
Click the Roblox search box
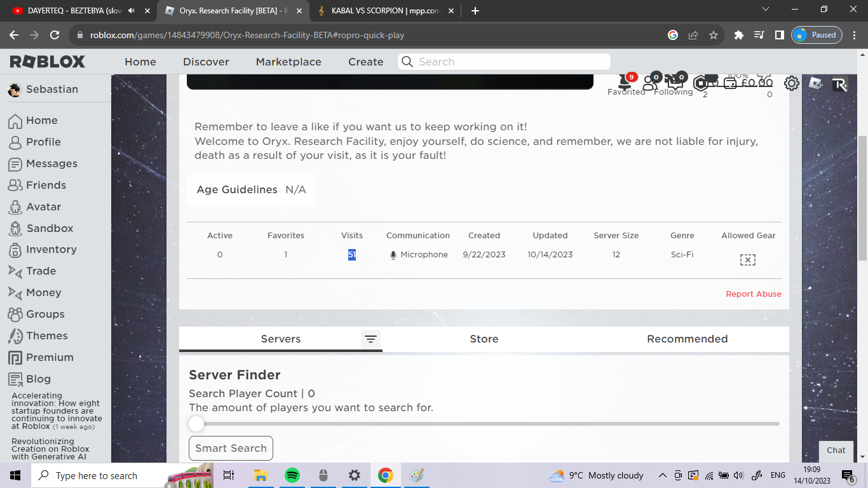click(504, 62)
